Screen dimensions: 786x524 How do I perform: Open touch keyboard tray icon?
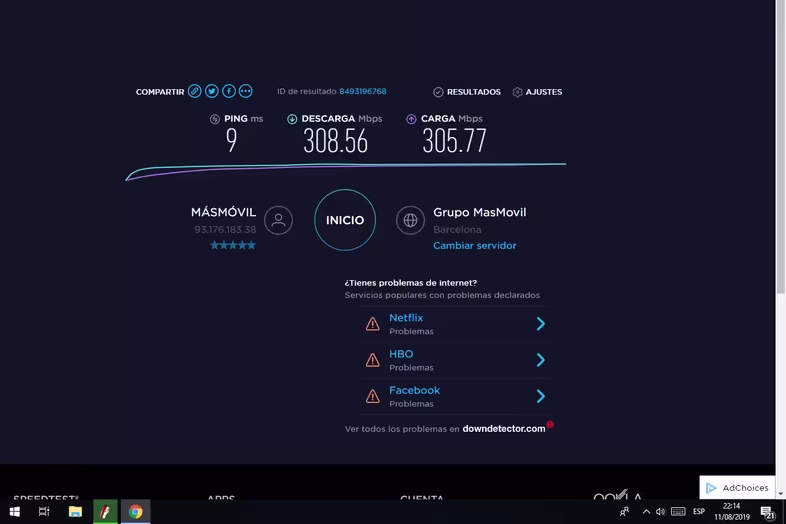678,511
